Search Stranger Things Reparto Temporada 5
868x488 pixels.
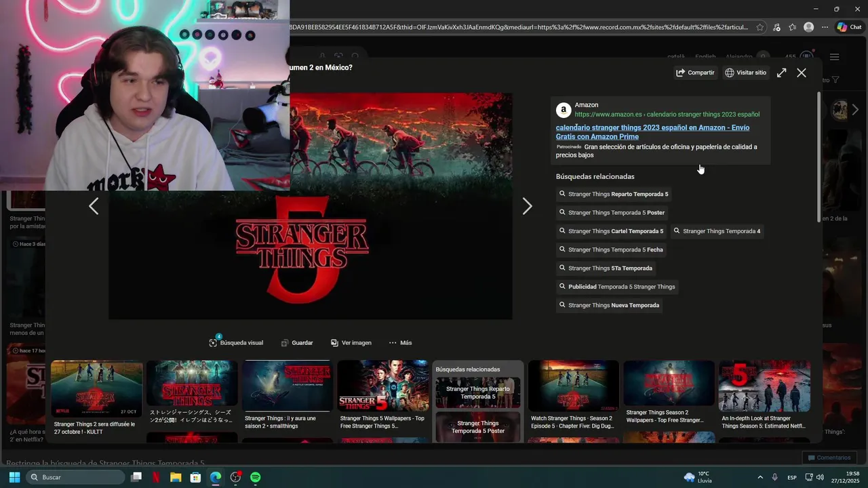(x=614, y=194)
